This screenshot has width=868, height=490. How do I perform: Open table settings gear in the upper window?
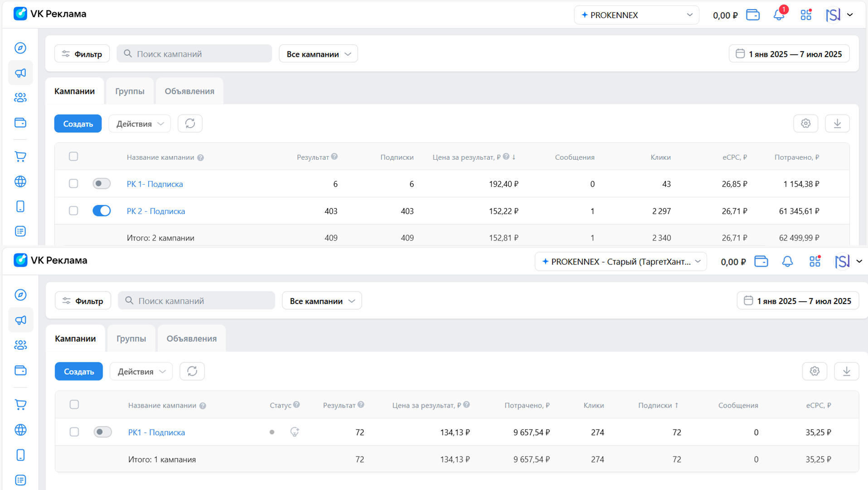coord(805,123)
